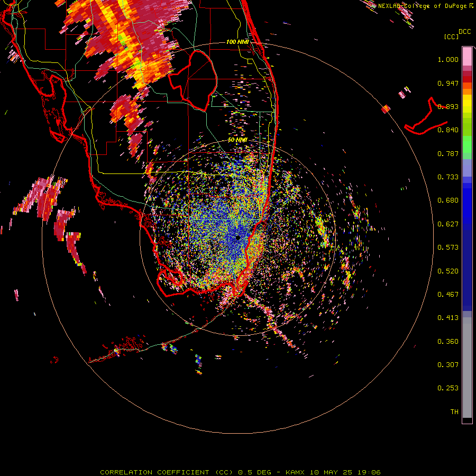Select the 0.627 scale value
Screen dimensions: 476x476
click(448, 224)
